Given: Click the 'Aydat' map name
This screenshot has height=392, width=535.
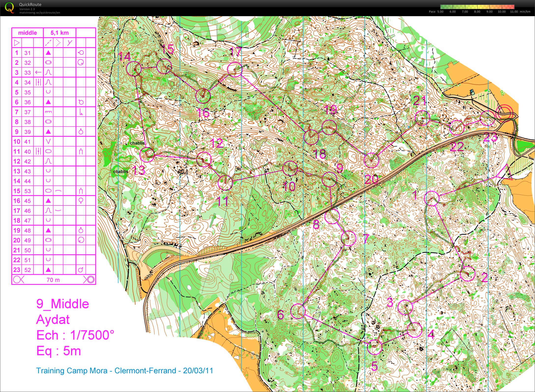Looking at the screenshot, I should tap(53, 319).
